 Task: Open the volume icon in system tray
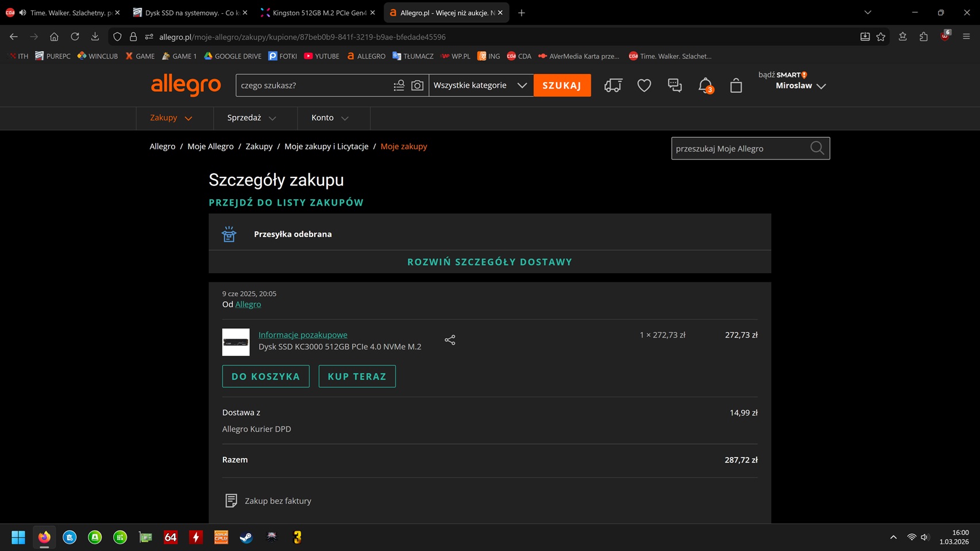(924, 537)
